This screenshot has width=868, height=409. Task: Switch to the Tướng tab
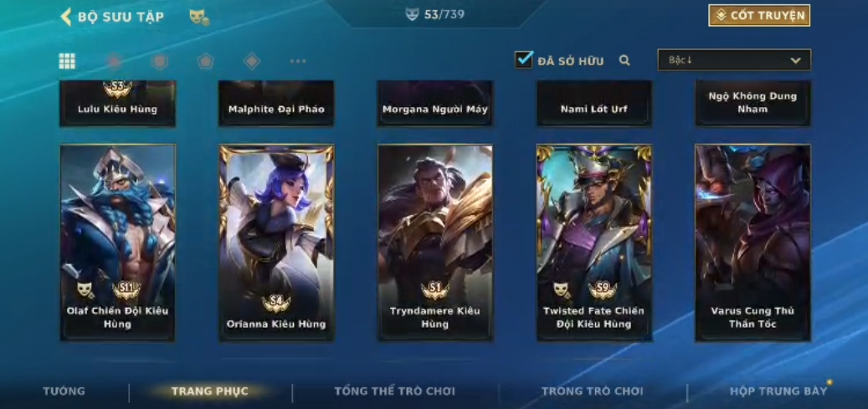pyautogui.click(x=64, y=391)
